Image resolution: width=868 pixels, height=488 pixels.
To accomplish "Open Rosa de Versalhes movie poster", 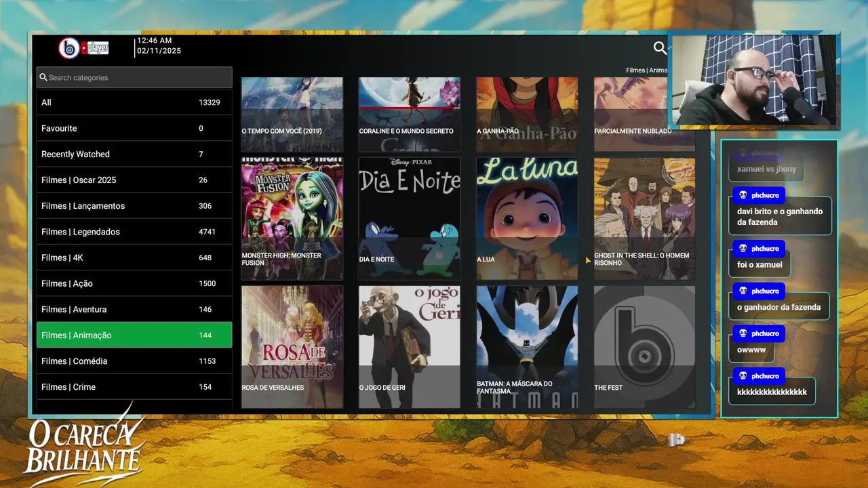I will tap(292, 347).
